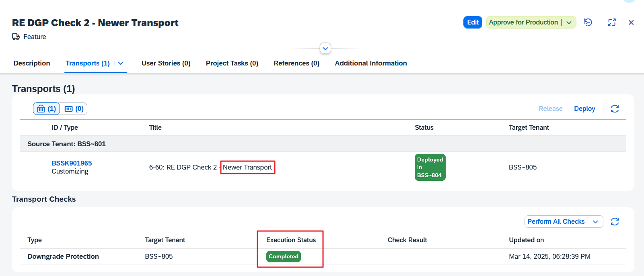Expand the Transports tab dropdown arrow

[x=121, y=63]
